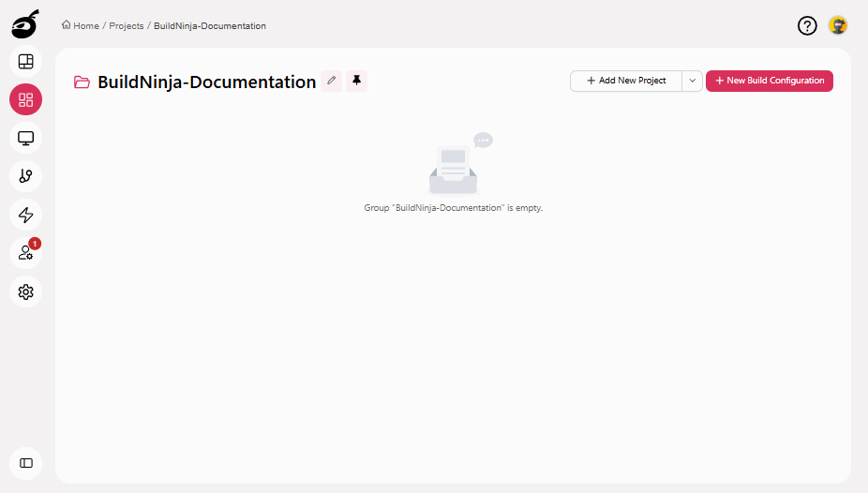Click the BuildNinja logo icon

pyautogui.click(x=25, y=23)
